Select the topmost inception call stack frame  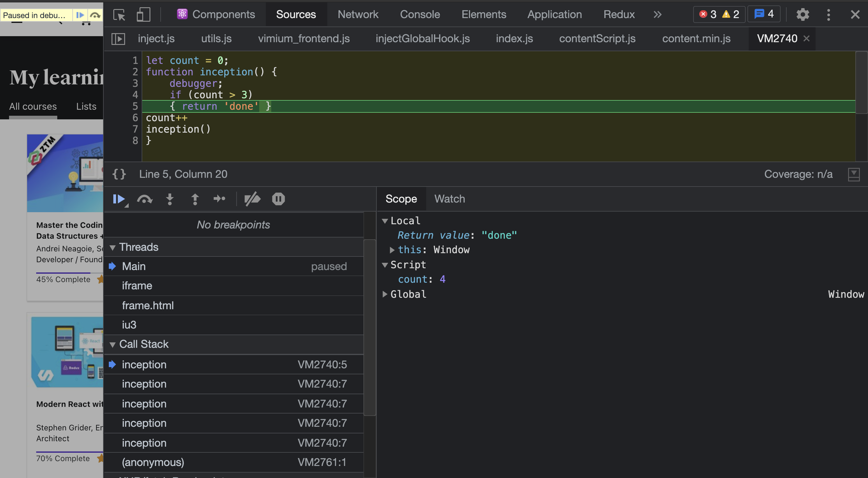click(144, 364)
